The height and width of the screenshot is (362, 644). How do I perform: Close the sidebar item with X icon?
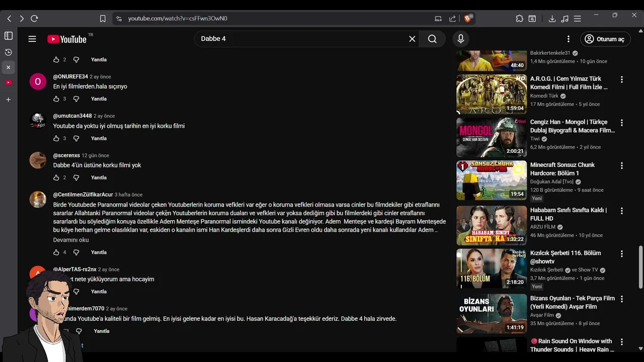[9, 67]
